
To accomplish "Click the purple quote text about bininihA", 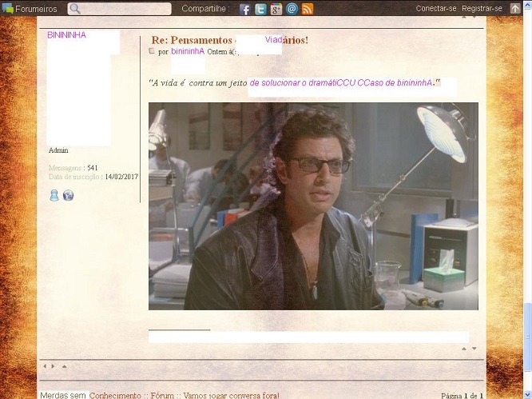I will pyautogui.click(x=341, y=82).
